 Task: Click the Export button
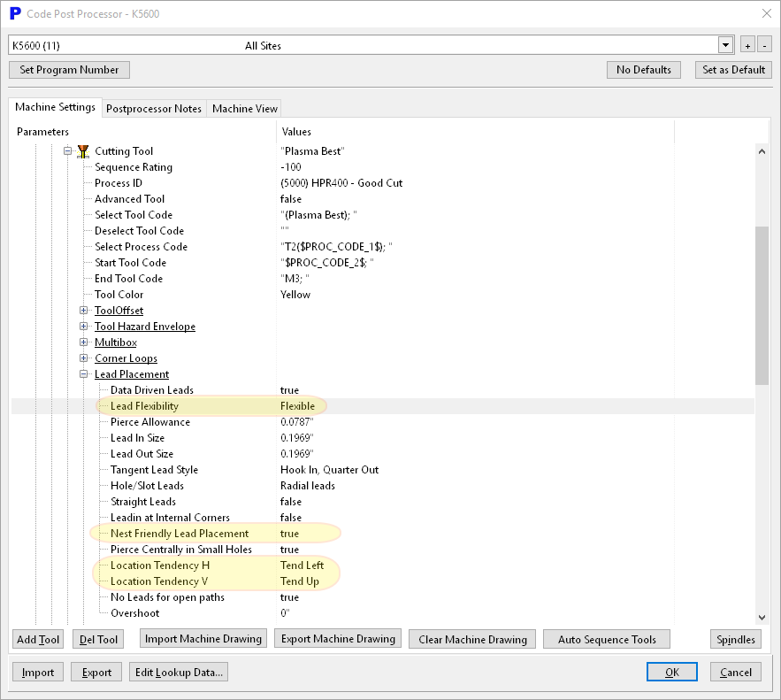(x=96, y=672)
